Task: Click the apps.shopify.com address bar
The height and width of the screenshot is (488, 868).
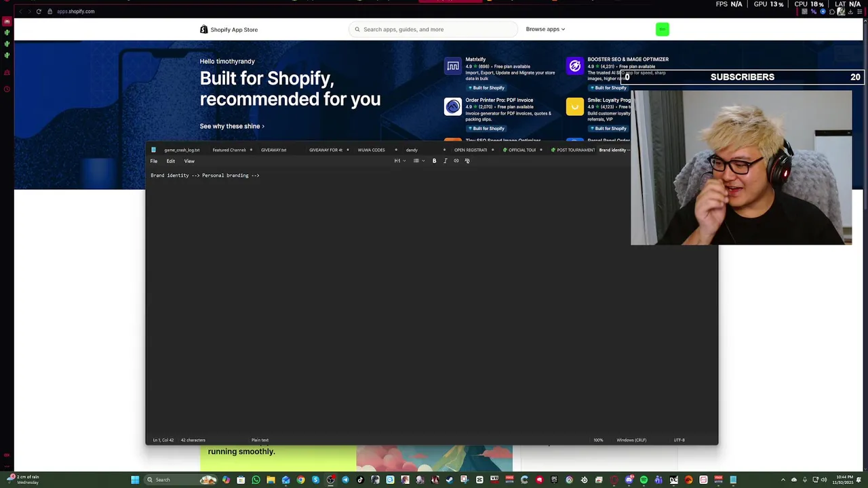Action: click(x=75, y=12)
